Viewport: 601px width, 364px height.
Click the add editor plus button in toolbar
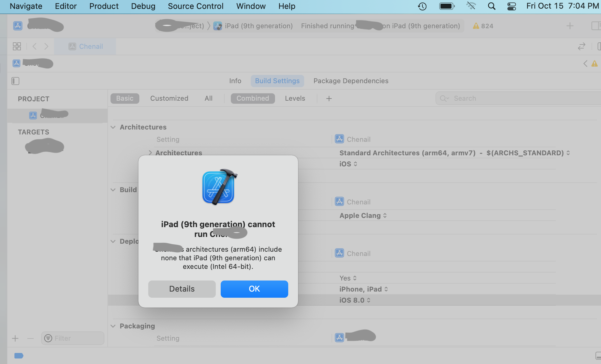[x=570, y=26]
